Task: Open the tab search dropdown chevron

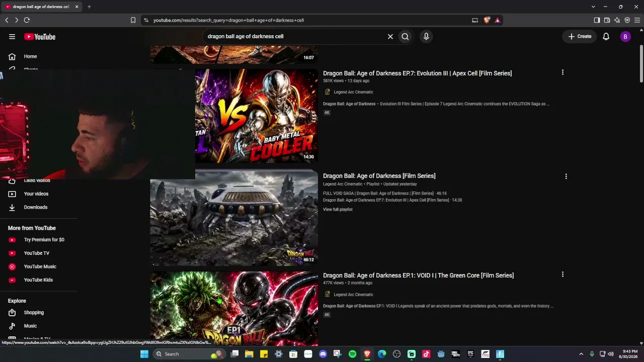Action: (593, 7)
